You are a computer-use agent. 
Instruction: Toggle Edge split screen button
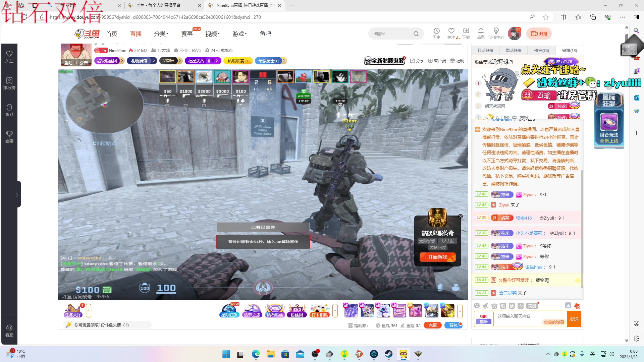[x=563, y=17]
